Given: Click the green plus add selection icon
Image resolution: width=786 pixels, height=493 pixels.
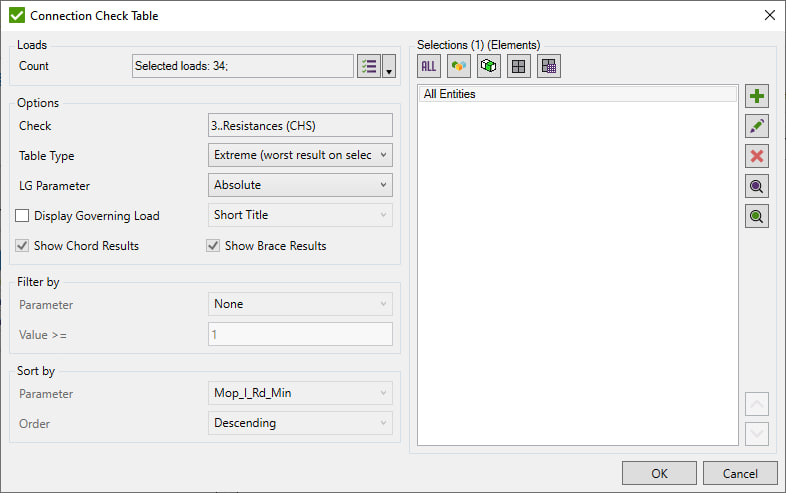Looking at the screenshot, I should pos(757,97).
